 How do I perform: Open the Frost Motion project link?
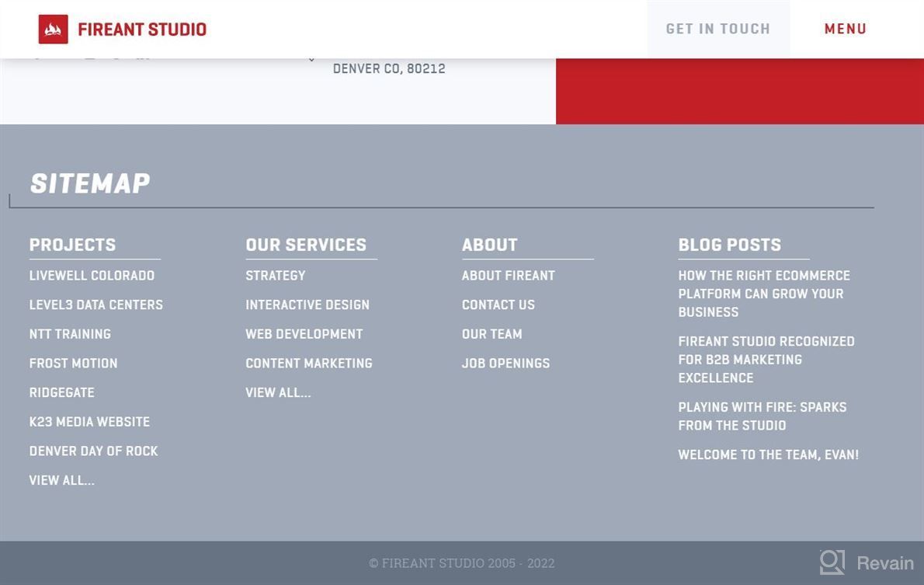click(x=74, y=364)
